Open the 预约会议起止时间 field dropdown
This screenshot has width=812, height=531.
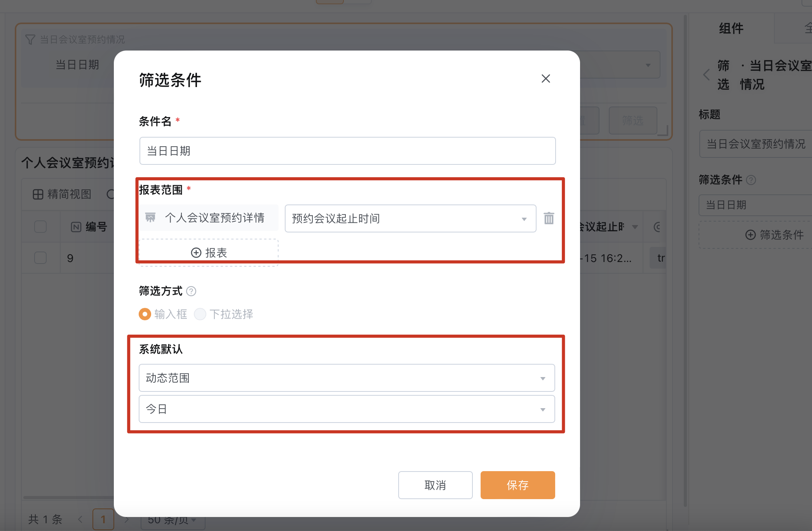410,218
